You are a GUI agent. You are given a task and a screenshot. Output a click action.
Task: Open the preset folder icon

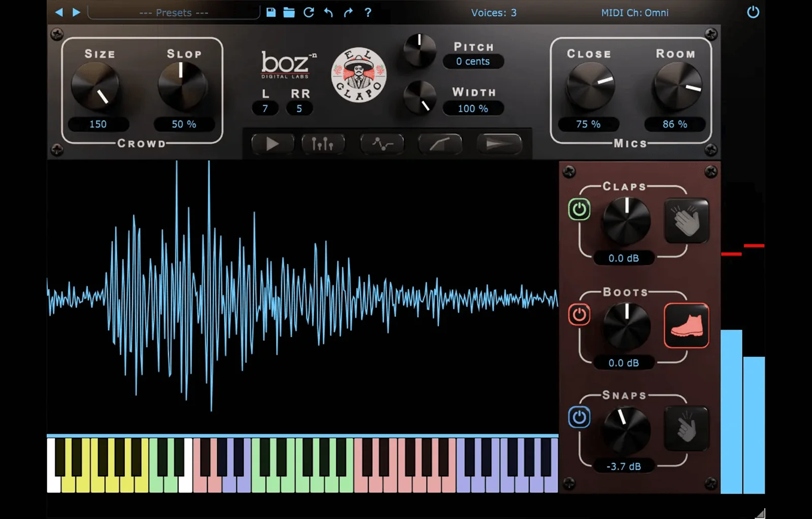click(x=289, y=12)
